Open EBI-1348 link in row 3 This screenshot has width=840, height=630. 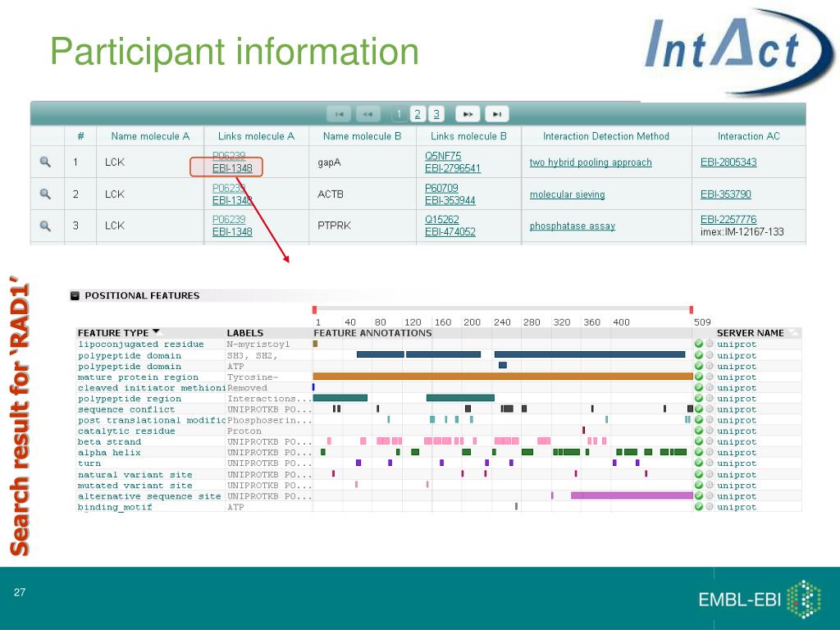pyautogui.click(x=232, y=232)
